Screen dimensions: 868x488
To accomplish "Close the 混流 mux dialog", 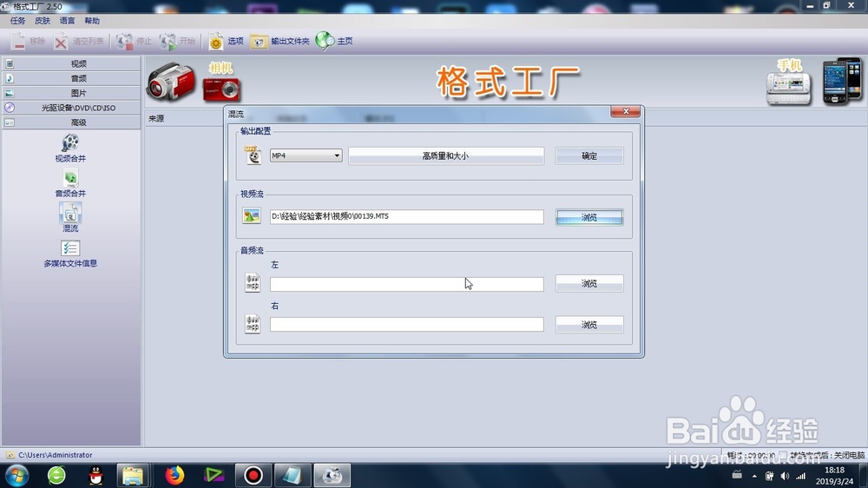I will point(626,111).
